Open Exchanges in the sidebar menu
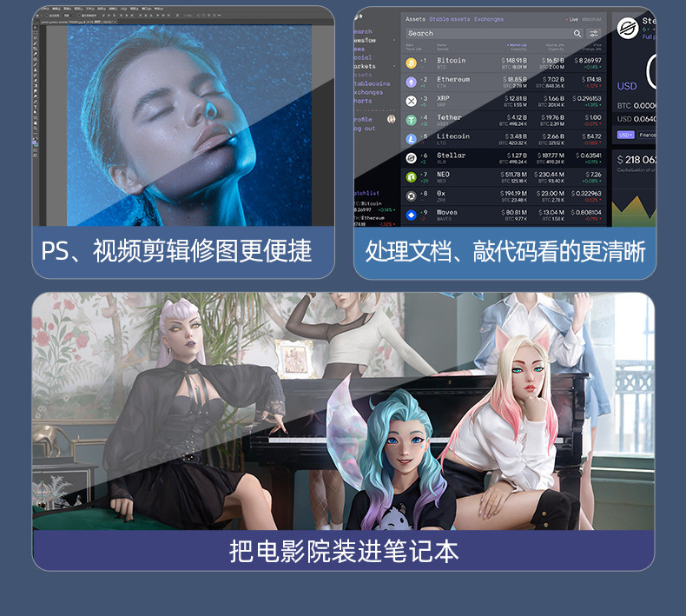686x616 pixels. click(x=368, y=92)
